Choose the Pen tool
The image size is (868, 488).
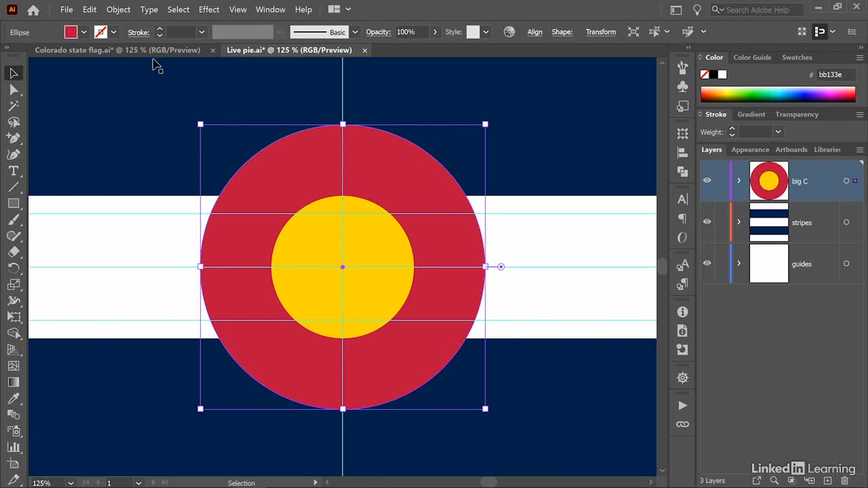coord(14,138)
